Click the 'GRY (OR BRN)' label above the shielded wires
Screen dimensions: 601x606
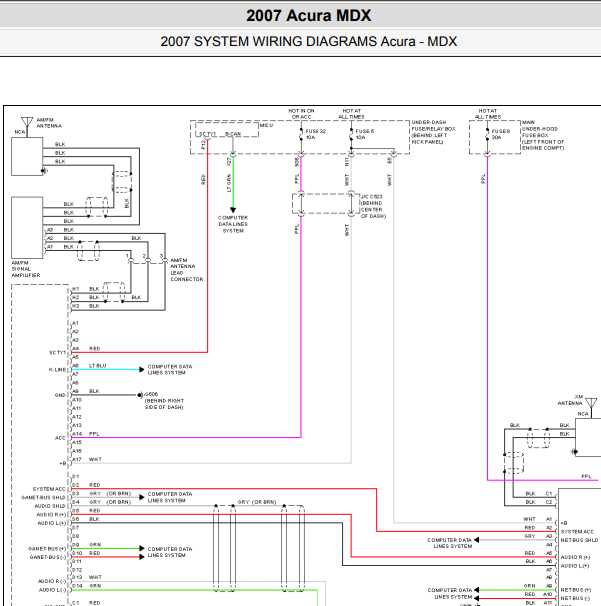pyautogui.click(x=257, y=502)
